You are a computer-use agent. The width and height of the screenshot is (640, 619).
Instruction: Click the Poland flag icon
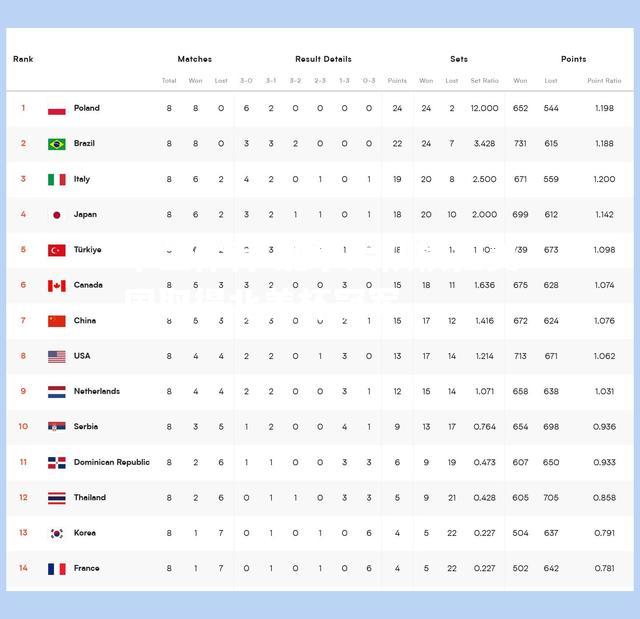(57, 109)
